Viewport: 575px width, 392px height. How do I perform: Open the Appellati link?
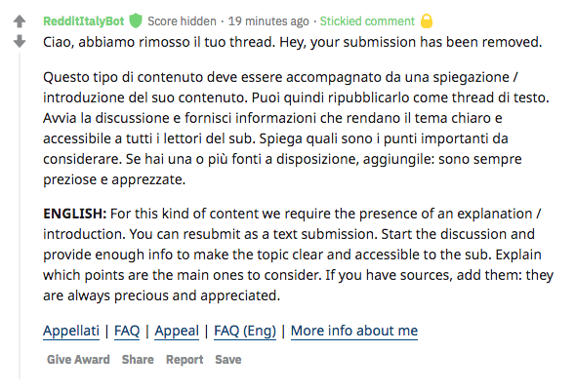(x=71, y=331)
